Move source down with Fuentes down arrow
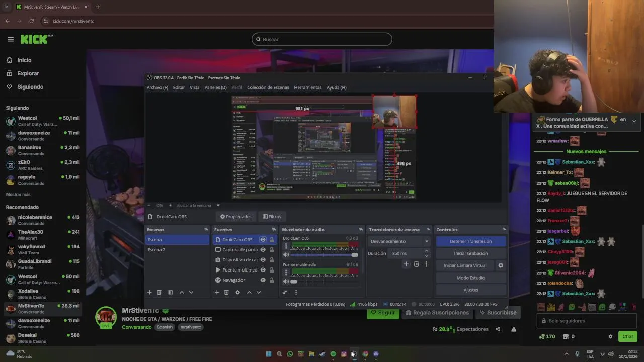Viewport: 644px width, 362px height. pos(259,292)
